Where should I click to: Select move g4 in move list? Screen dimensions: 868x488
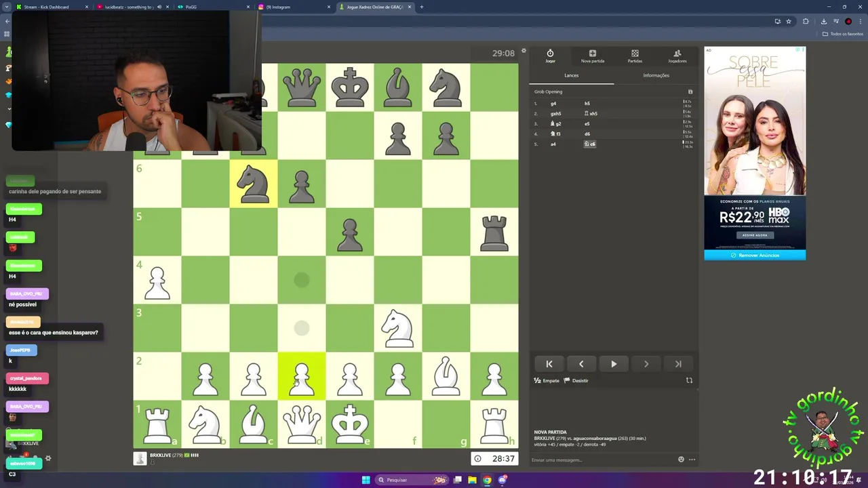pyautogui.click(x=553, y=104)
